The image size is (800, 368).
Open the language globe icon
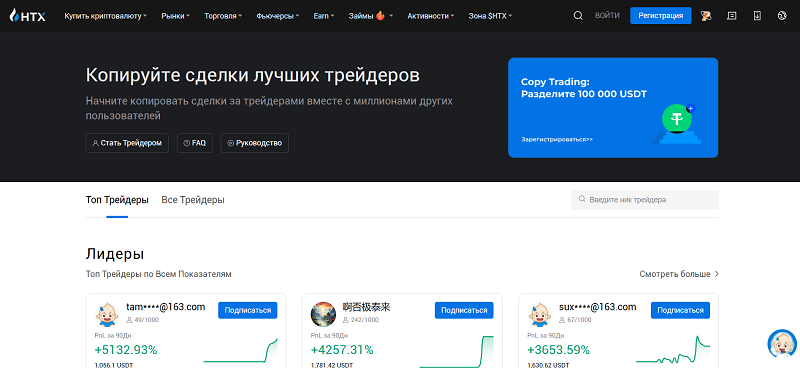click(782, 16)
